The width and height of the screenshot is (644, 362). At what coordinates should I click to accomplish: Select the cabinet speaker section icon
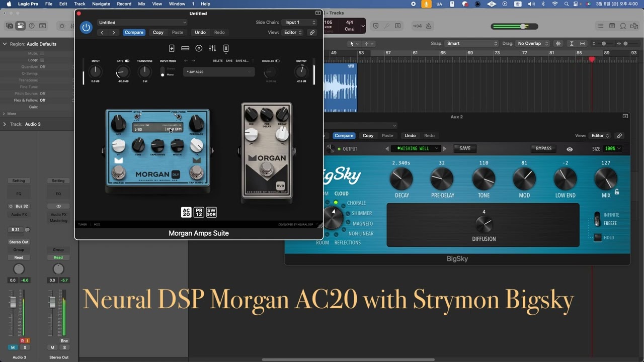click(x=199, y=48)
